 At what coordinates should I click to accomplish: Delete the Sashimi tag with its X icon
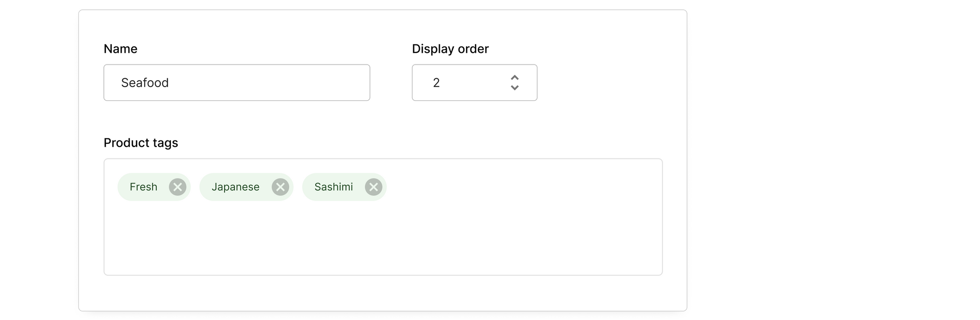[x=373, y=187]
